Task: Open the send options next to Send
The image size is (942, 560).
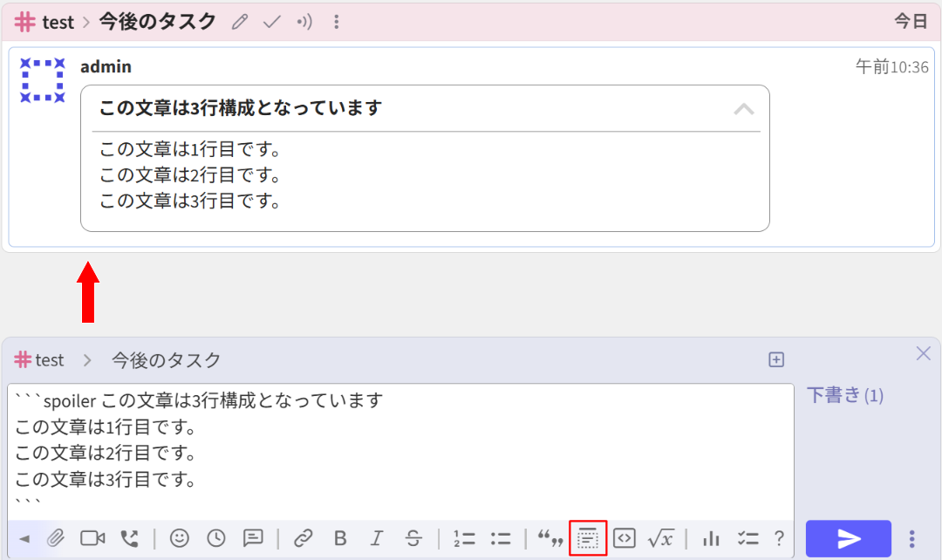Action: (x=912, y=538)
